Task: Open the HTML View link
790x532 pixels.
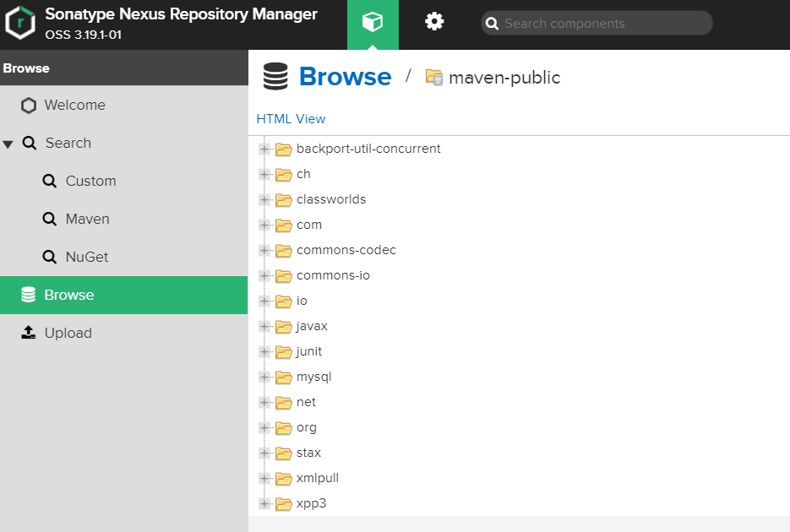Action: point(291,119)
